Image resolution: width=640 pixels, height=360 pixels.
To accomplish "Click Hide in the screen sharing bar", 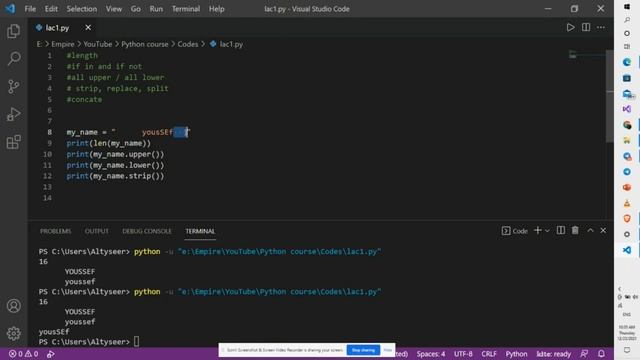I will click(x=388, y=350).
